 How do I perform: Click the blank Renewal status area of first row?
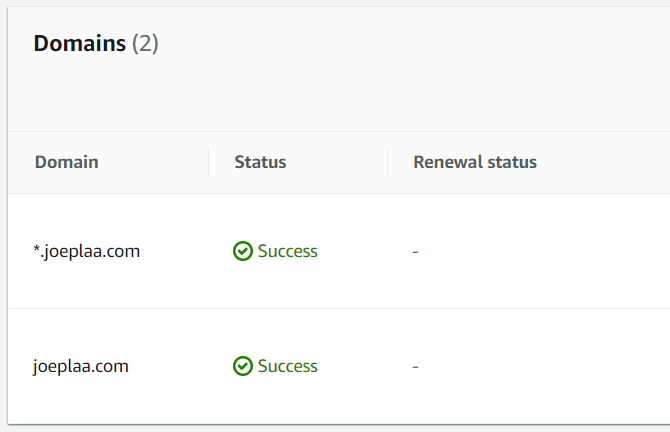click(x=543, y=251)
